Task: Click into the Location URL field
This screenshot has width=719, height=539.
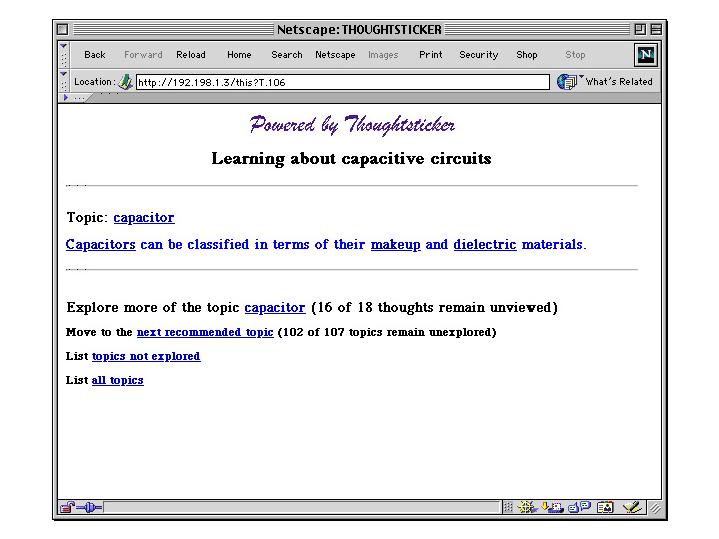Action: 343,82
